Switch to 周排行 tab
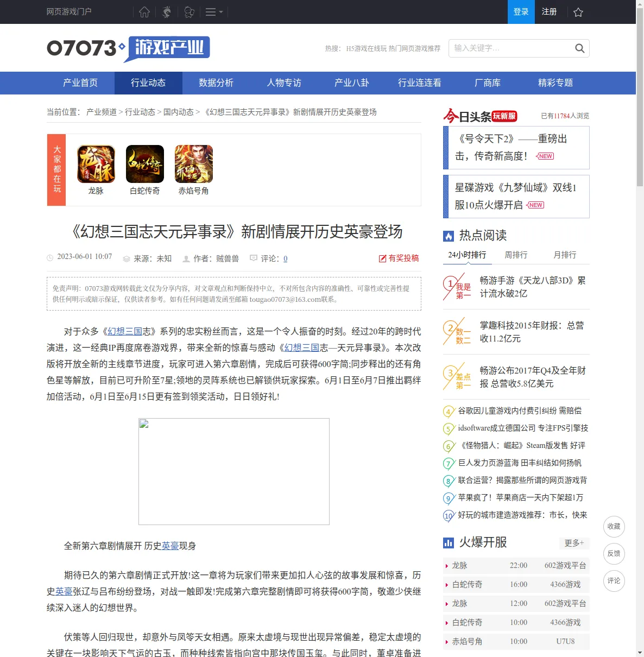The height and width of the screenshot is (657, 644). coord(516,255)
